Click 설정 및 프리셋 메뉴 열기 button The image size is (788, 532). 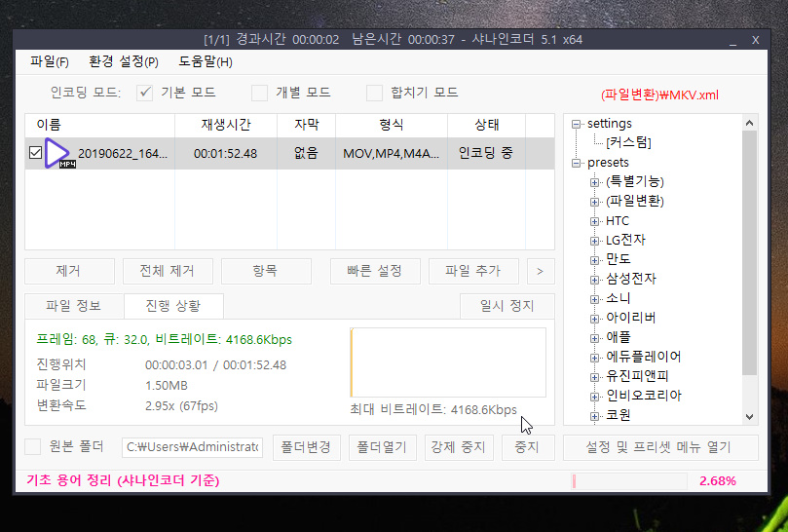click(660, 447)
